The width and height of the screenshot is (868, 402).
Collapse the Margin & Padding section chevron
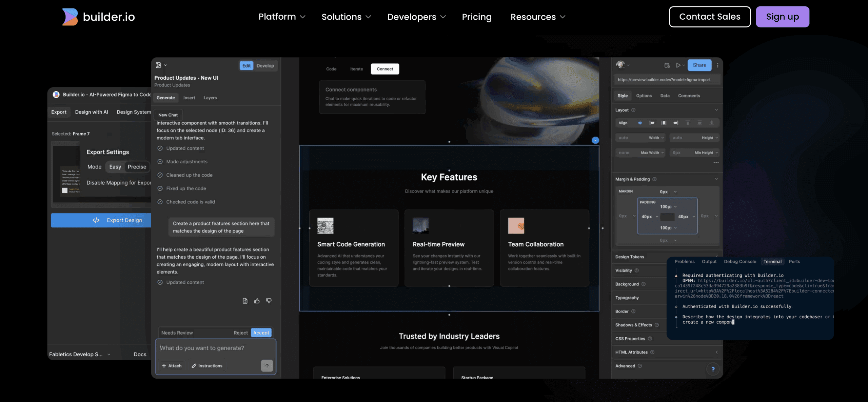pos(716,179)
